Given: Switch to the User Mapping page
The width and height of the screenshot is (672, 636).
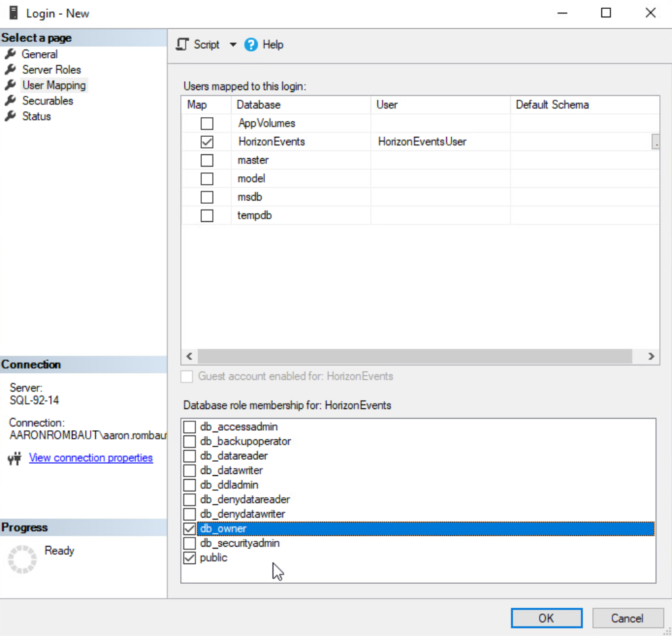Looking at the screenshot, I should pos(54,85).
